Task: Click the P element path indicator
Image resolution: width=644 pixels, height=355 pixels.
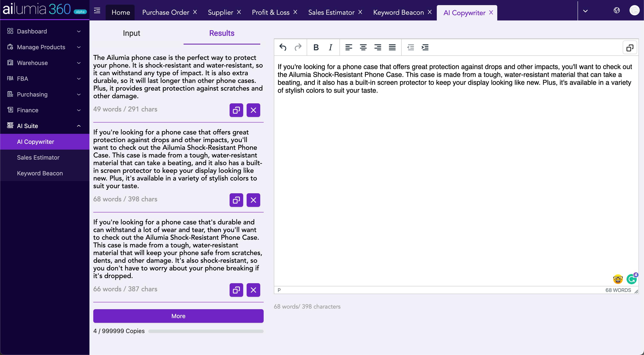Action: click(279, 290)
